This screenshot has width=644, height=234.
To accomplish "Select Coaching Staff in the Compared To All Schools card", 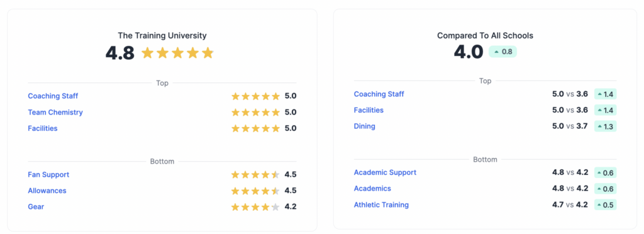I will [x=379, y=94].
